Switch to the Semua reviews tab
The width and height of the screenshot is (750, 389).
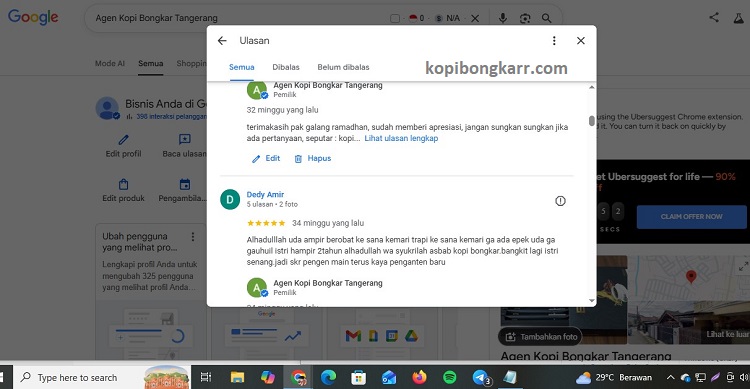[x=242, y=67]
